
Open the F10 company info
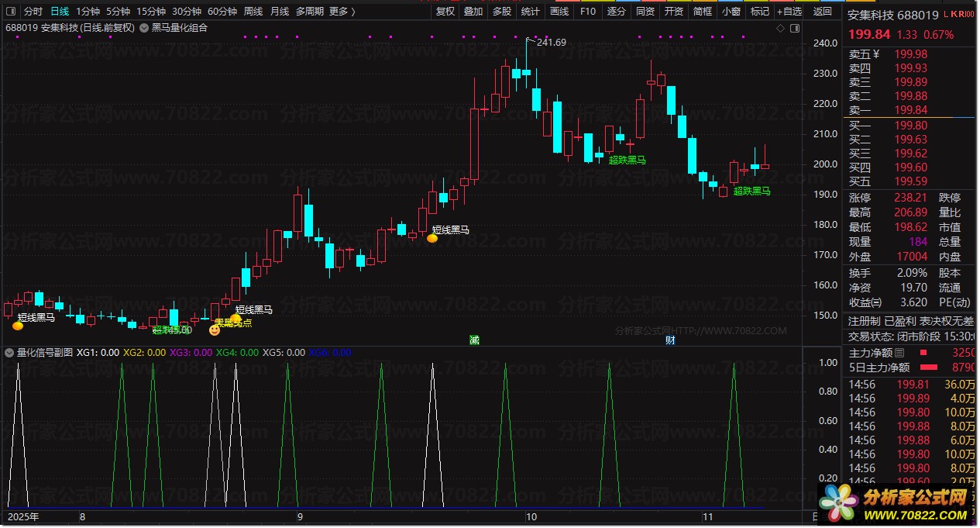(588, 12)
